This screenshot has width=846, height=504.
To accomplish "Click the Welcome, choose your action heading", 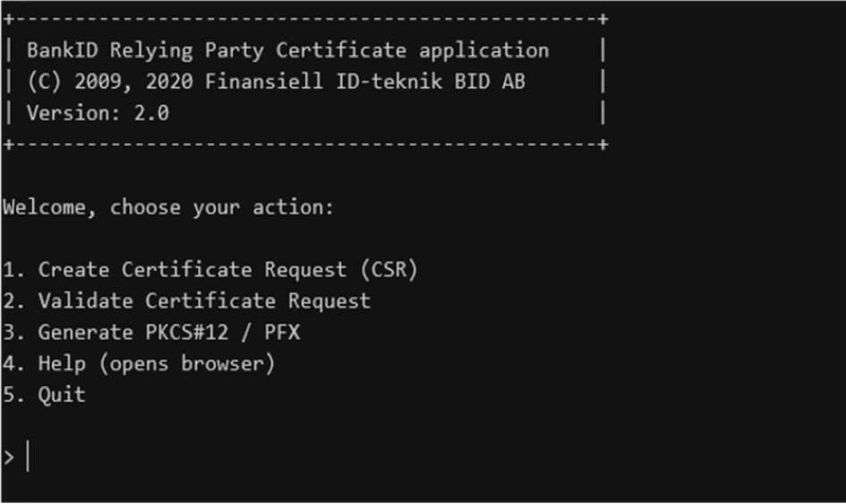I will [168, 207].
